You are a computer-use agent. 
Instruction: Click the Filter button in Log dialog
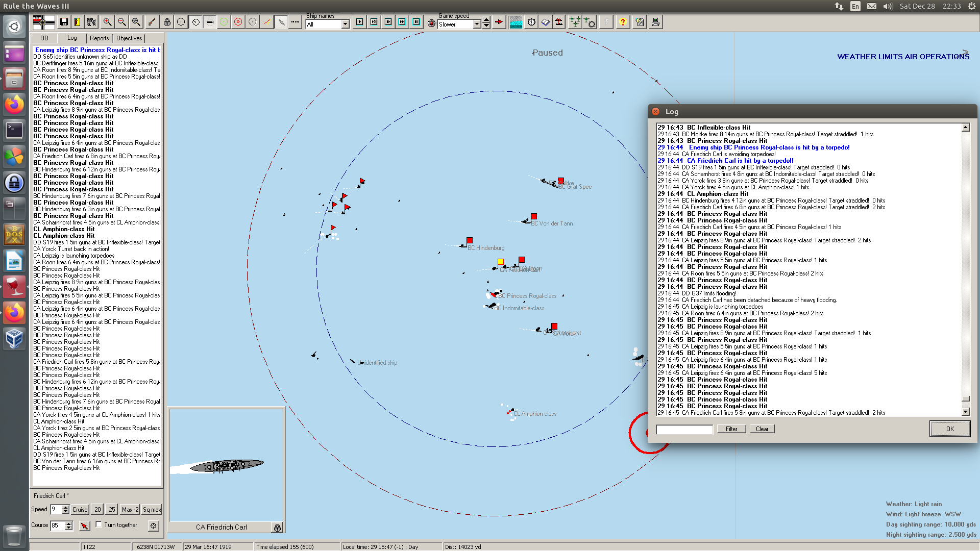pos(731,429)
